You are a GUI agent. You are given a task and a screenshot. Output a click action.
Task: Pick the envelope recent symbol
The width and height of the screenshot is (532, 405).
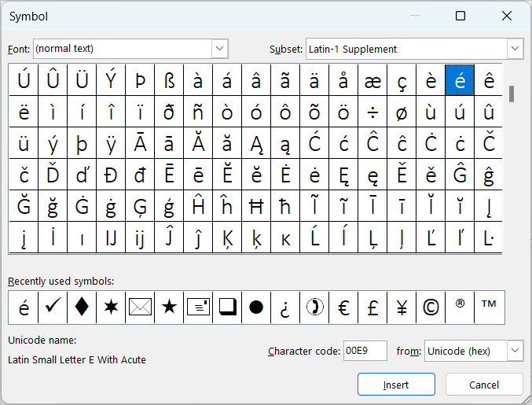point(140,307)
